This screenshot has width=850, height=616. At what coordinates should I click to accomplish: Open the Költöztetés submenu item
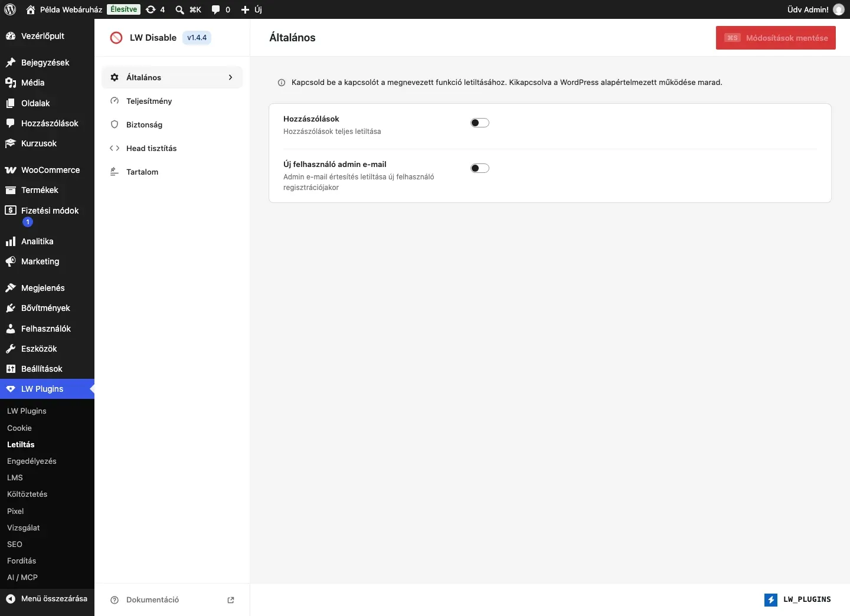click(27, 494)
